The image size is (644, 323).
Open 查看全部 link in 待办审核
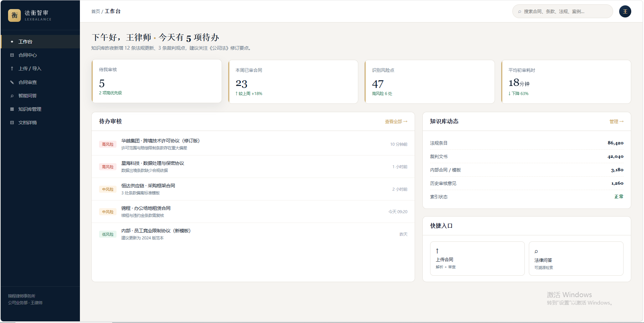coord(396,122)
